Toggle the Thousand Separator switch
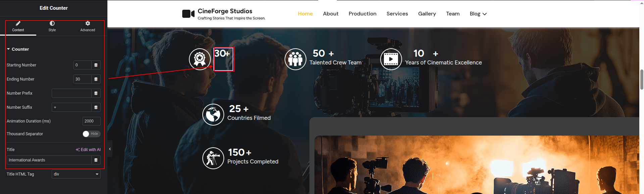 pos(91,134)
